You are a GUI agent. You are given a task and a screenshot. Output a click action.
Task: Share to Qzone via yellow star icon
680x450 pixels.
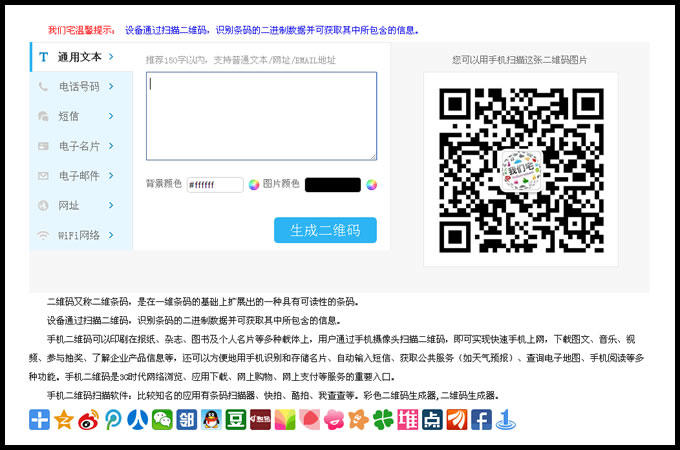(x=64, y=420)
